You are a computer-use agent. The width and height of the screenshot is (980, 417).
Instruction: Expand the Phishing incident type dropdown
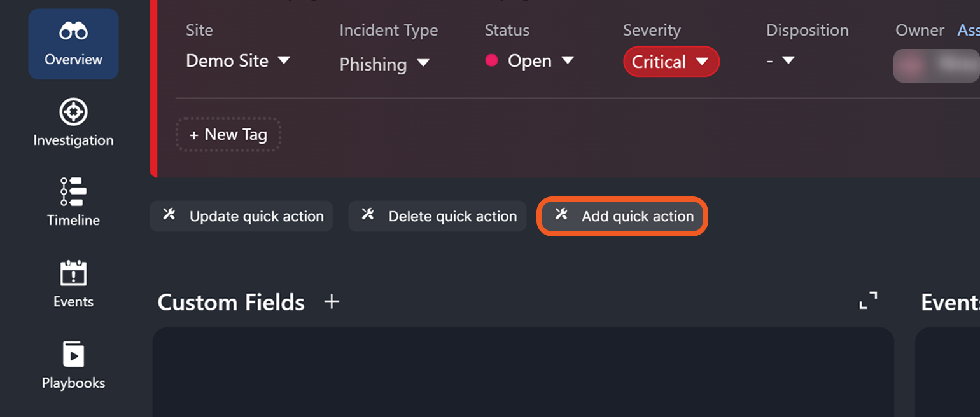click(x=384, y=64)
